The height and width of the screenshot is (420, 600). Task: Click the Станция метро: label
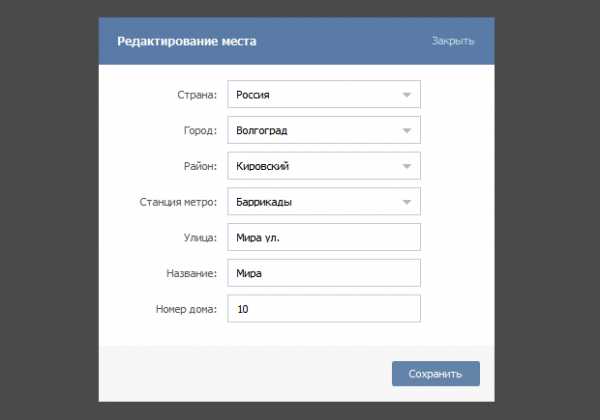[x=178, y=202]
